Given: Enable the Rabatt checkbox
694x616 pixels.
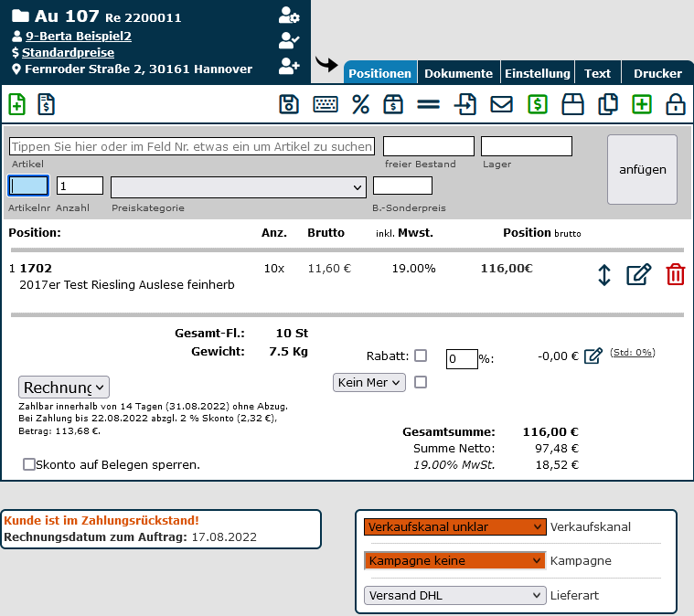Looking at the screenshot, I should 421,356.
